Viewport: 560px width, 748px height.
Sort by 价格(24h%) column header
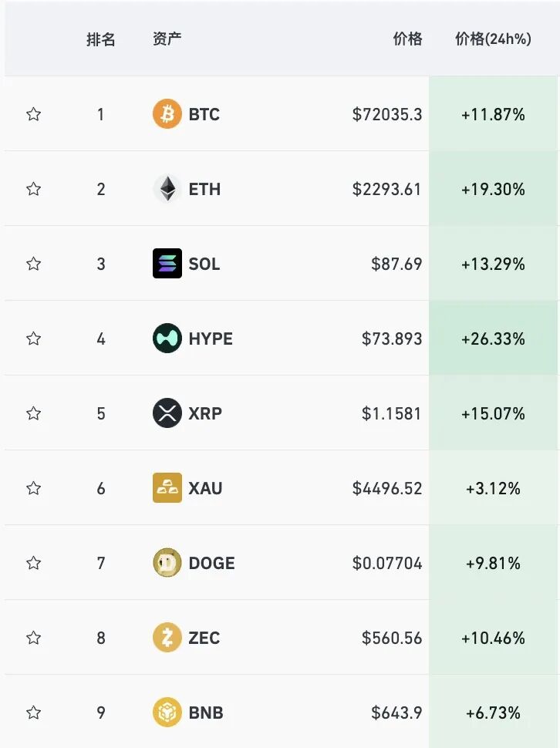[x=493, y=39]
